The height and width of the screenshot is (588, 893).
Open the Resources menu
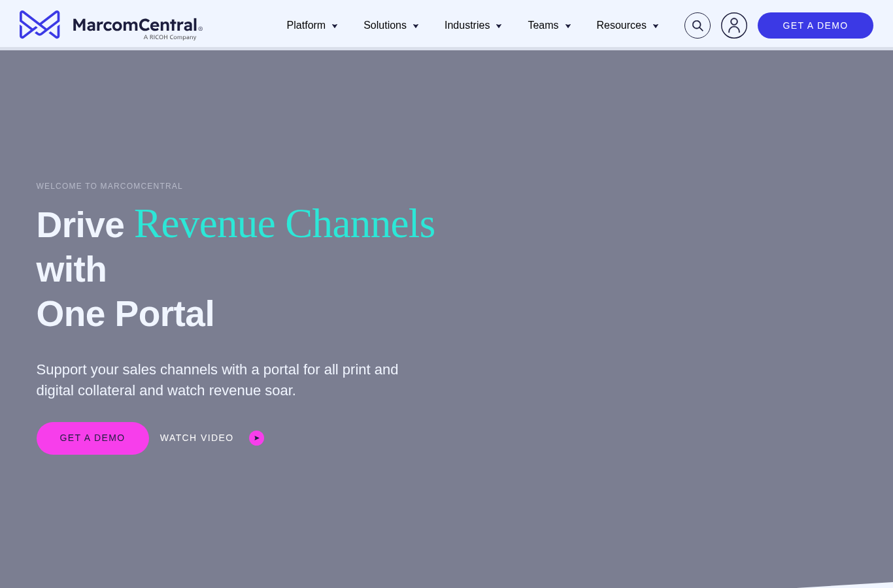[x=621, y=25]
